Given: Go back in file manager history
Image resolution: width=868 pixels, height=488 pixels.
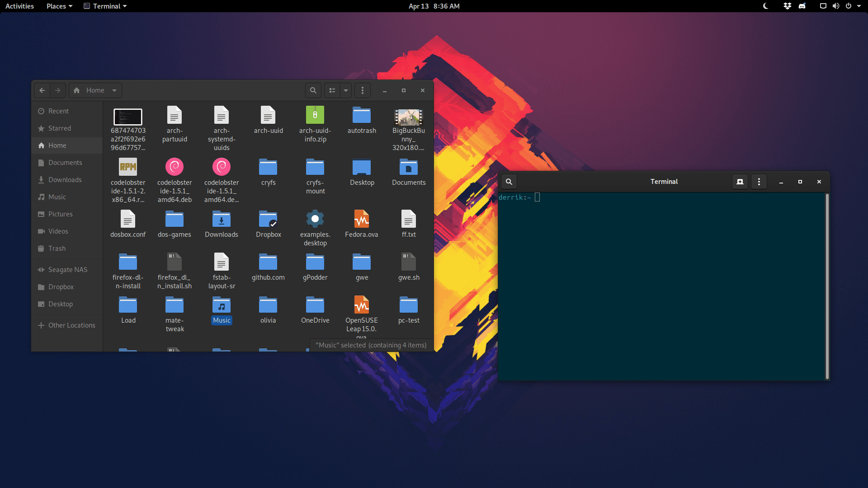Looking at the screenshot, I should (x=42, y=90).
